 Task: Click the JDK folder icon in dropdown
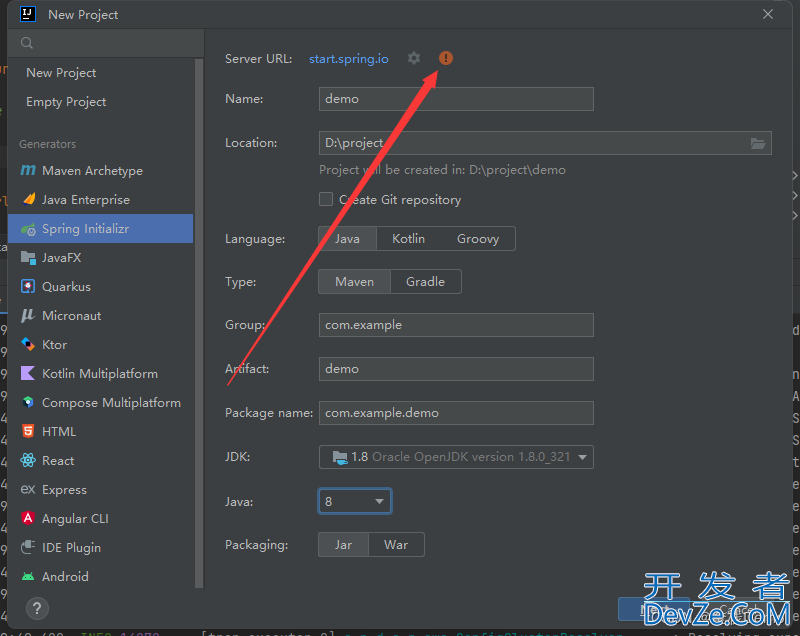pos(340,456)
